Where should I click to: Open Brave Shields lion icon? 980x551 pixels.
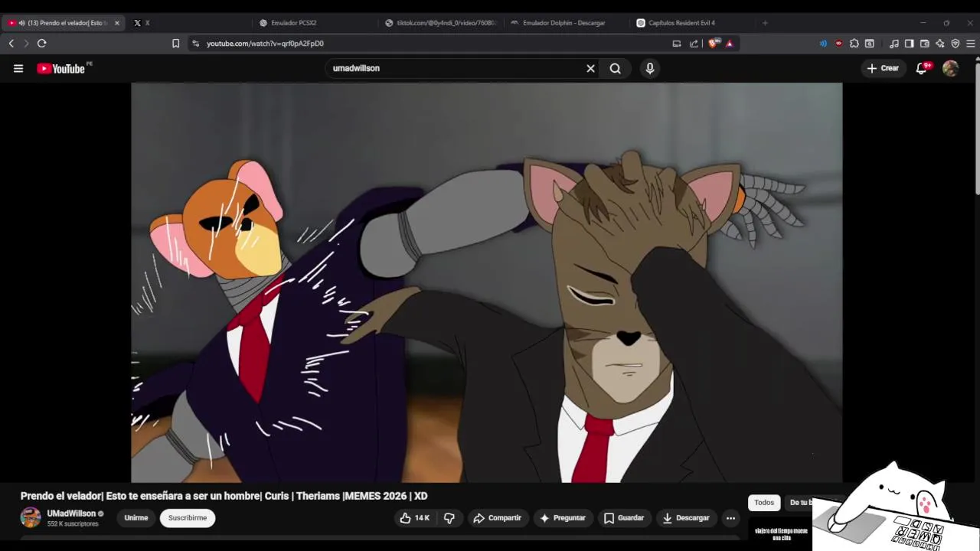point(714,44)
